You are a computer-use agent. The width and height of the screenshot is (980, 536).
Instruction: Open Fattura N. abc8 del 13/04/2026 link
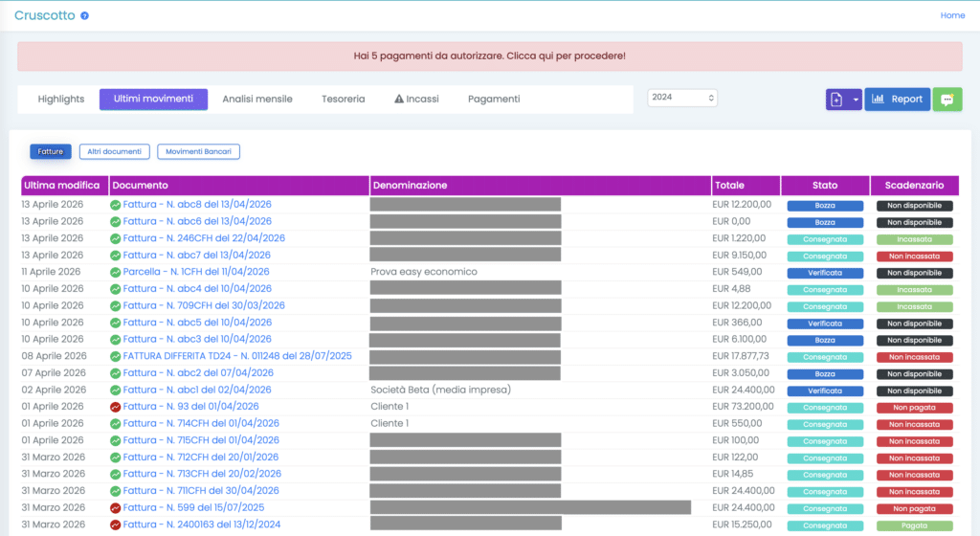coord(197,205)
